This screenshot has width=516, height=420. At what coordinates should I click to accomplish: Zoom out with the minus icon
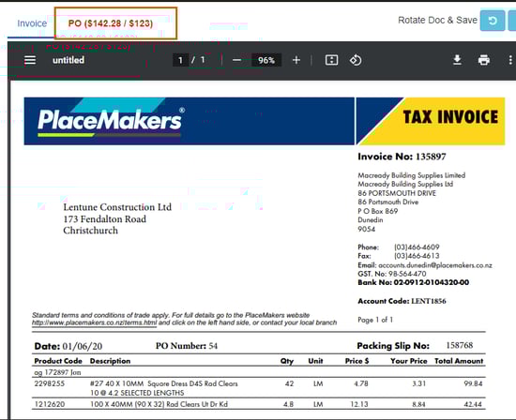tap(237, 60)
